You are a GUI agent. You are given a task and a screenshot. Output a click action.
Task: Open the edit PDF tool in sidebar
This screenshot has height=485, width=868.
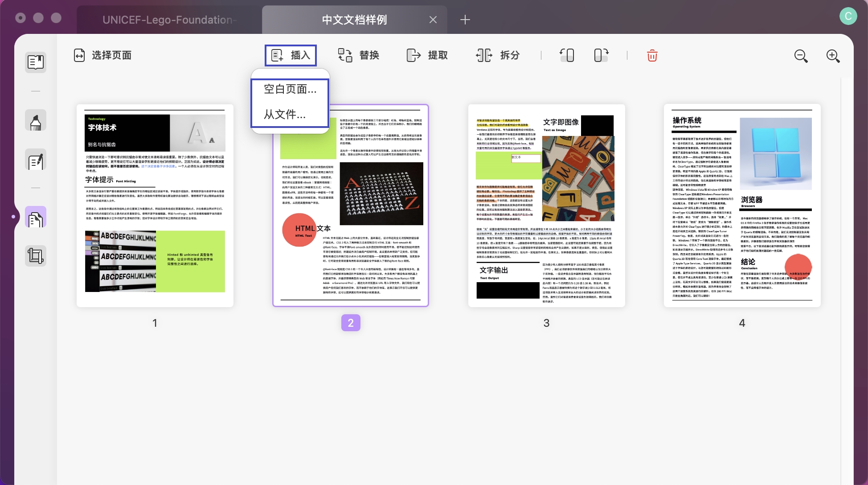pyautogui.click(x=36, y=160)
